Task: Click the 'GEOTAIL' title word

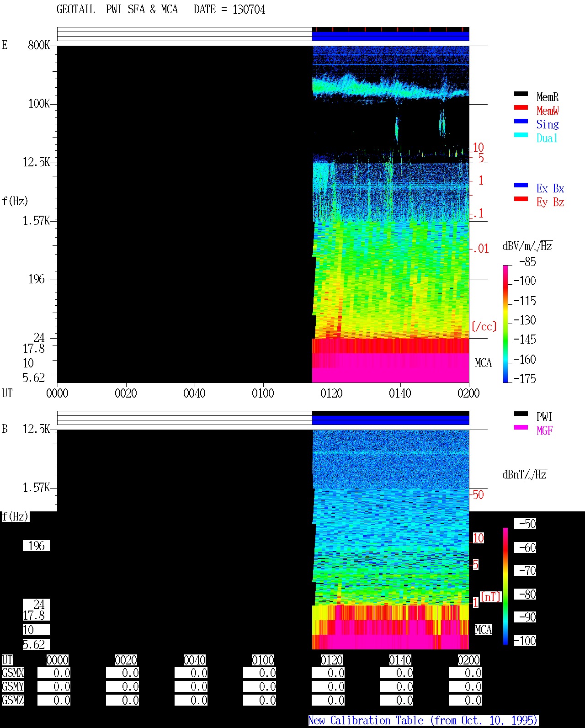Action: coord(76,10)
